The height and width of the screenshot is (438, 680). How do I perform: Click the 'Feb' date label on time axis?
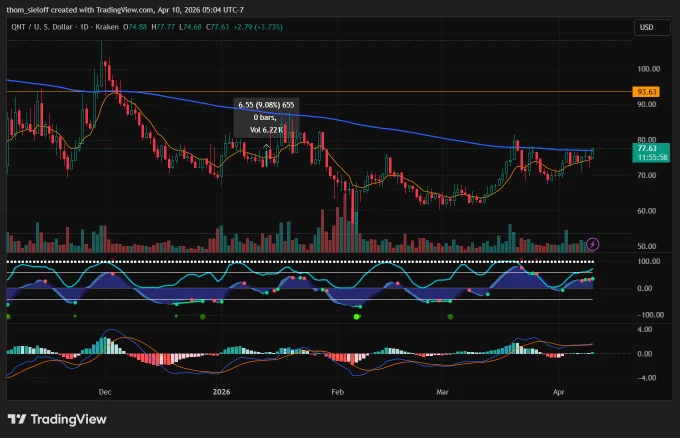click(x=337, y=392)
